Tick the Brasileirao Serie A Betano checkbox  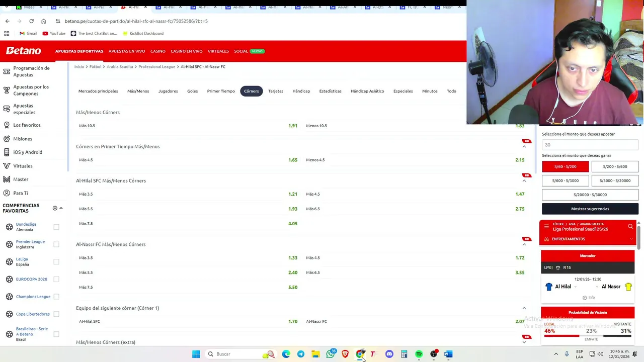pyautogui.click(x=56, y=334)
